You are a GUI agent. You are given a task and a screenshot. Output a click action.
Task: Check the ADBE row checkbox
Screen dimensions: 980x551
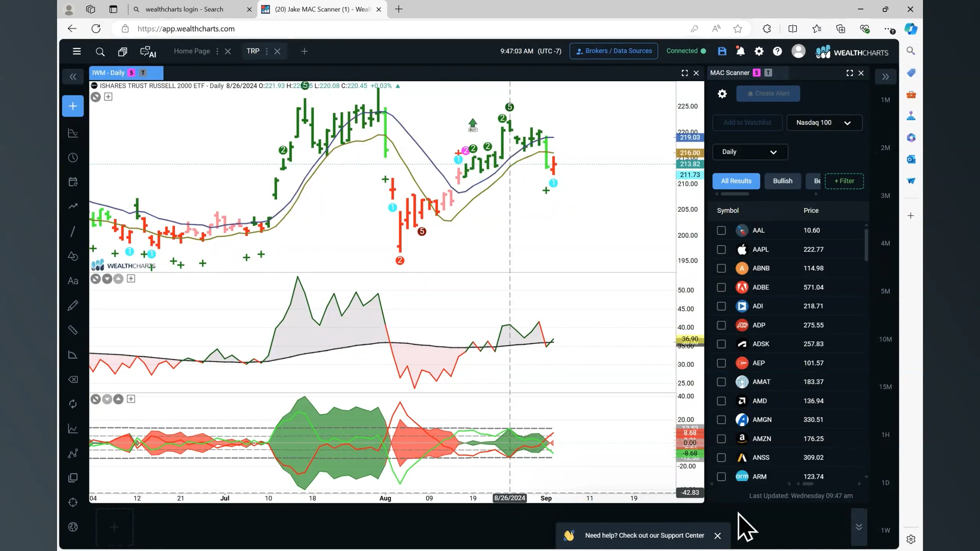click(x=721, y=287)
